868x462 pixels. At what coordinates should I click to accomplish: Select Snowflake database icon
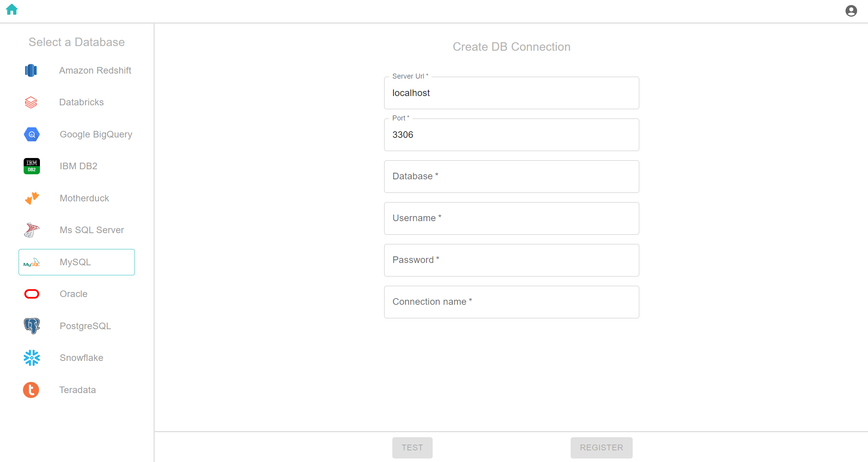point(31,358)
